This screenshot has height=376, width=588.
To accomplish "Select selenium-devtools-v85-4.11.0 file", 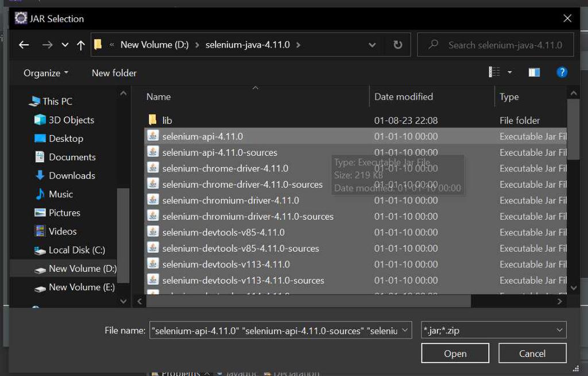I will coord(355,232).
